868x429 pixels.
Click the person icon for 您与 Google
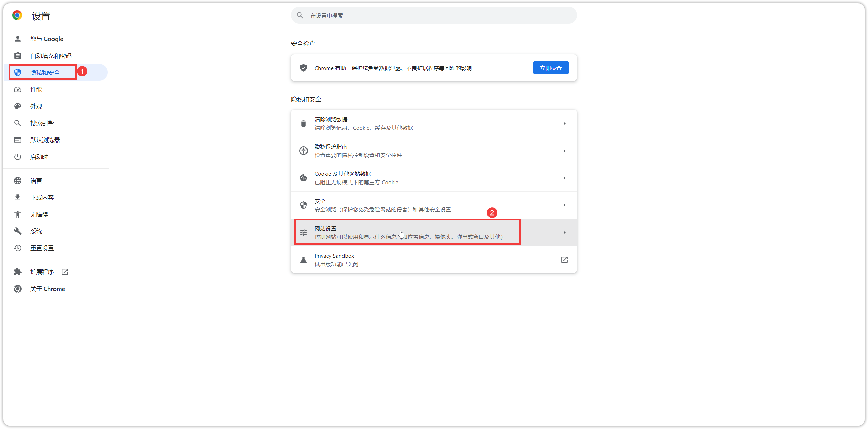click(x=17, y=39)
